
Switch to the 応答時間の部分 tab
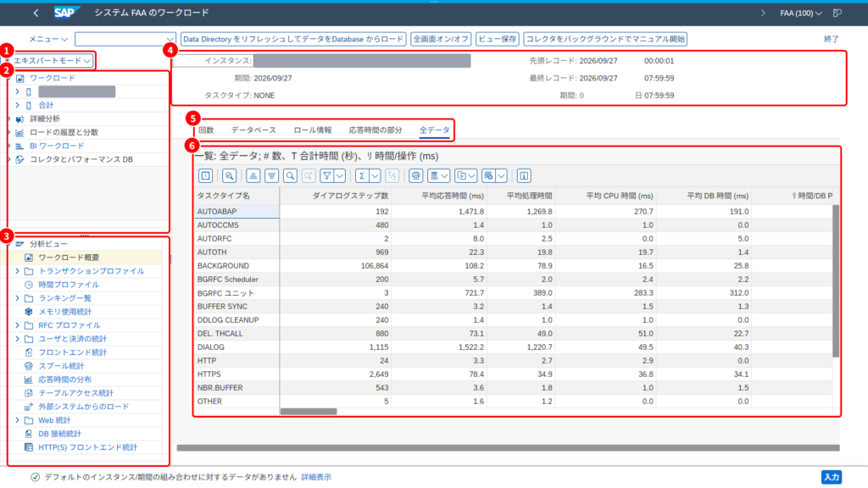376,130
